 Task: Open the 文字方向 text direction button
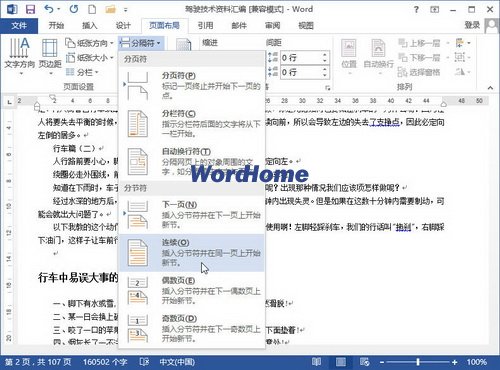19,56
